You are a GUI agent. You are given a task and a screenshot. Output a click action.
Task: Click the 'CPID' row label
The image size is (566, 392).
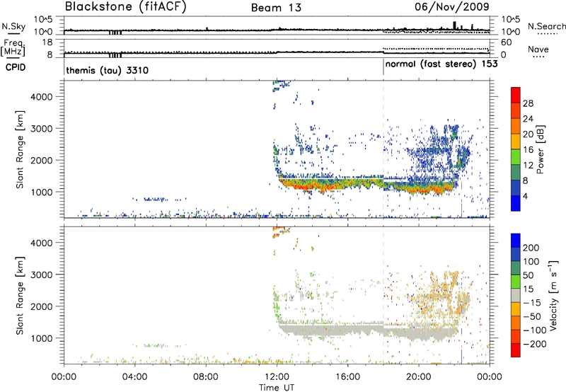(x=16, y=67)
